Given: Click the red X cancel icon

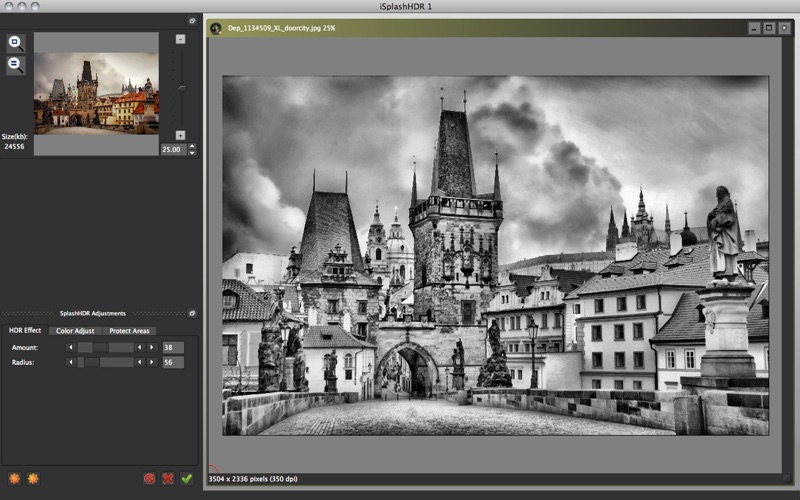Looking at the screenshot, I should point(168,479).
